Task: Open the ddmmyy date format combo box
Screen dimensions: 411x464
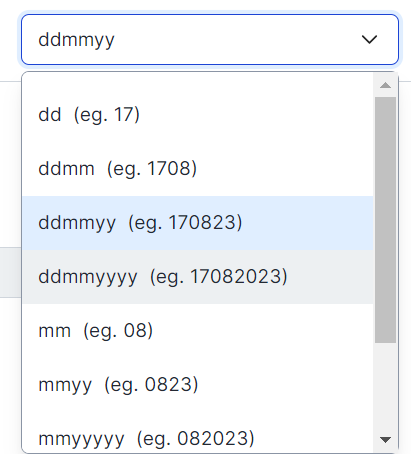Action: [210, 40]
